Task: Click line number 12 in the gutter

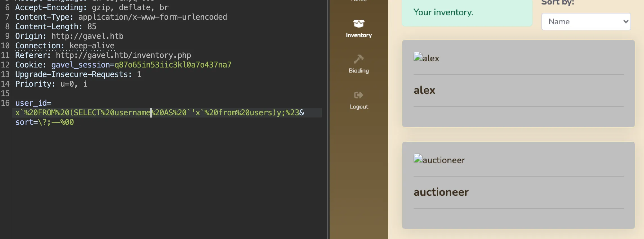Action: click(5, 65)
